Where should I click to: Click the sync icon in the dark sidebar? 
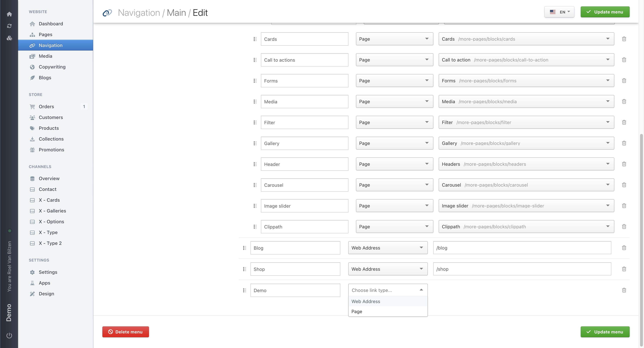pos(9,26)
